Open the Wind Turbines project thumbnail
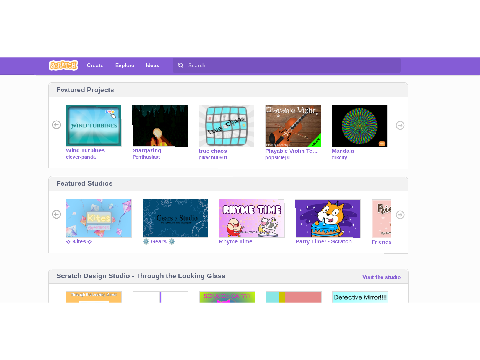 click(x=94, y=125)
